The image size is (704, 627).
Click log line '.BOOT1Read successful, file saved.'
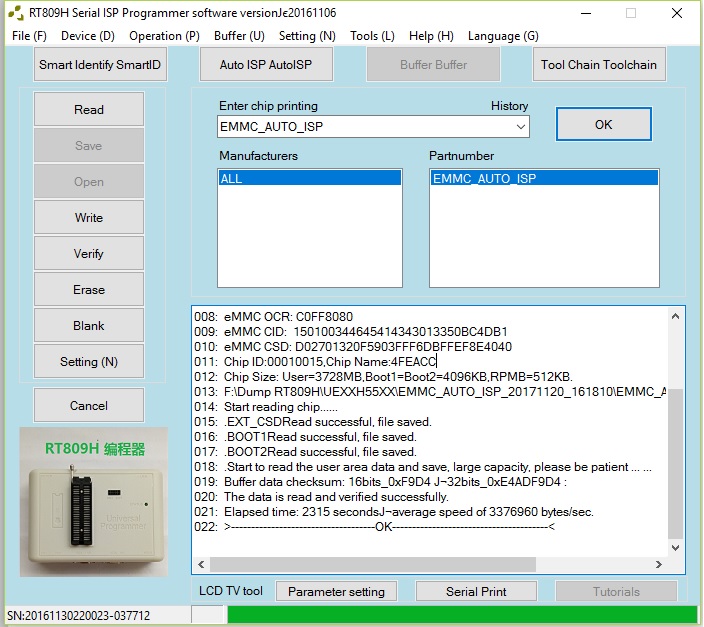click(x=305, y=437)
